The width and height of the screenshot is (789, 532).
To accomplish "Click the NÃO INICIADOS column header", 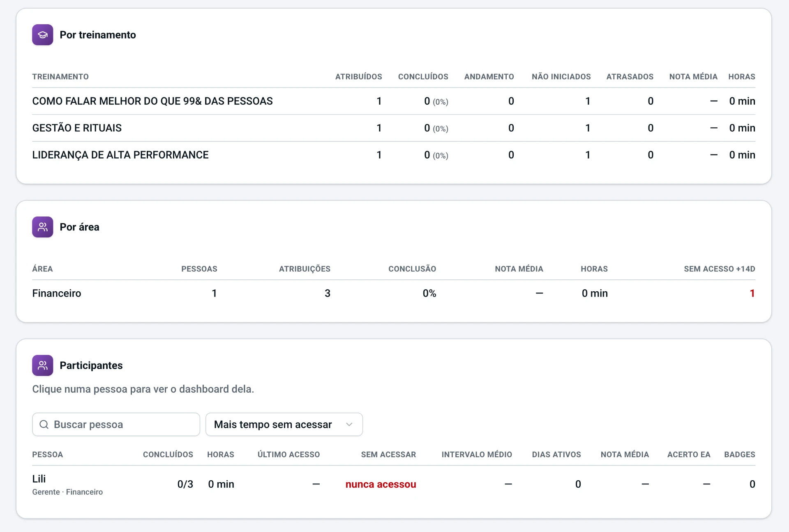I will [561, 77].
